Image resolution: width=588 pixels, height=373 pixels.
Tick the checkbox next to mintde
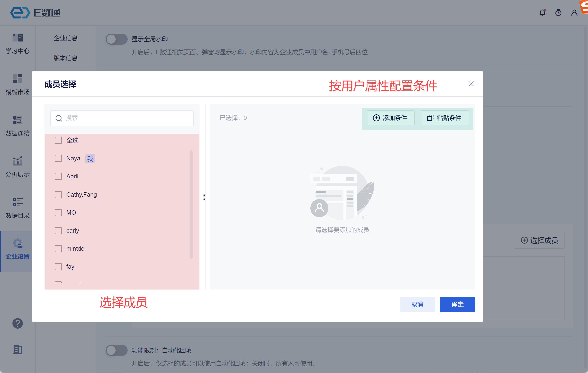[x=58, y=249]
